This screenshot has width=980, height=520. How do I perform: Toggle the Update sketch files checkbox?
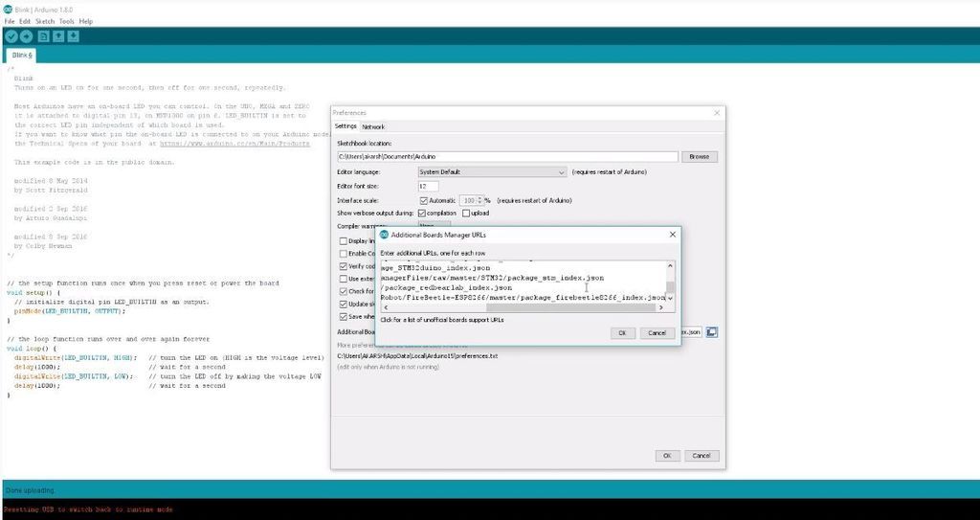pos(344,305)
